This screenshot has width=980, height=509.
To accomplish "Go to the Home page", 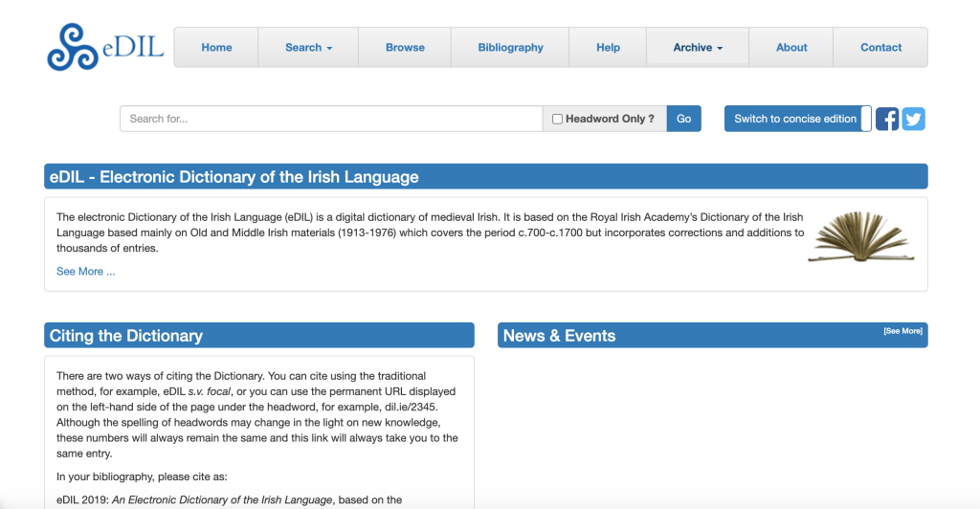I will 216,47.
